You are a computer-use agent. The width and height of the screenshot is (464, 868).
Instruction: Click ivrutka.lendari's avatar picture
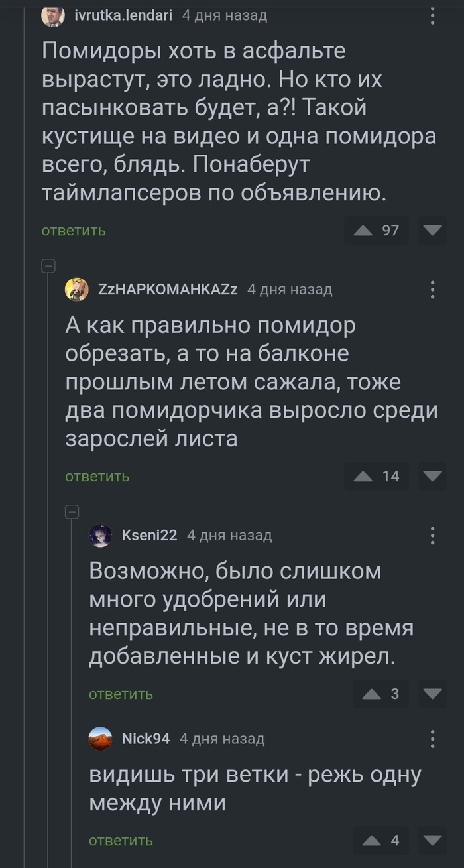point(53,15)
